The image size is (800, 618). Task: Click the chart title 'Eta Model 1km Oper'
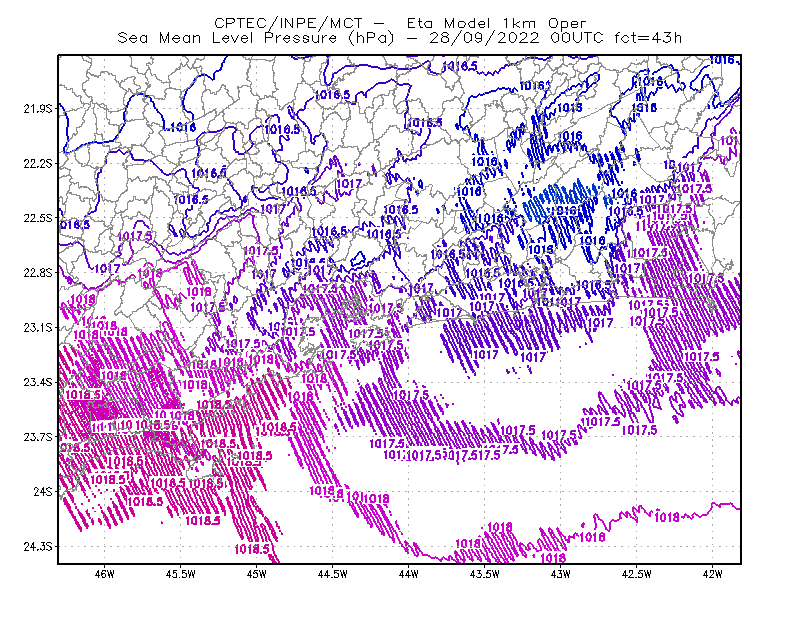[x=496, y=23]
